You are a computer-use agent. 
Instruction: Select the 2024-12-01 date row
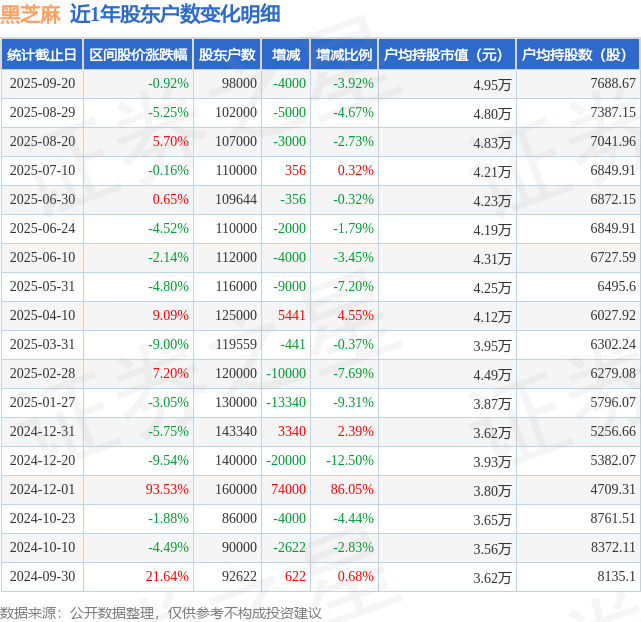point(42,490)
